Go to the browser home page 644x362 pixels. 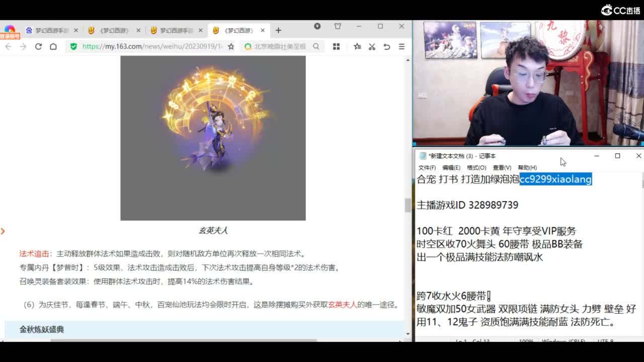pos(53,46)
